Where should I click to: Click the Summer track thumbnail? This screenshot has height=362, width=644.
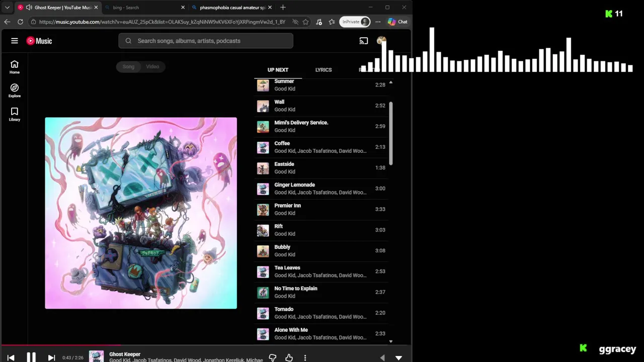coord(263,85)
